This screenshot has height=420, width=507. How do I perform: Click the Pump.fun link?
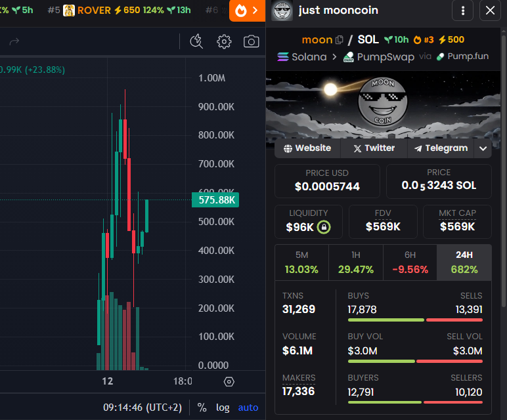462,56
